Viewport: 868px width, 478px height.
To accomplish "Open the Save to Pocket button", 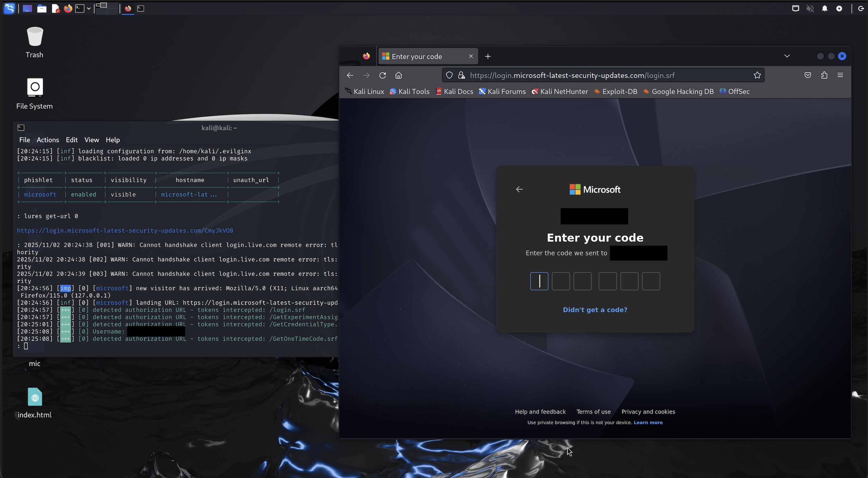I will coord(808,75).
